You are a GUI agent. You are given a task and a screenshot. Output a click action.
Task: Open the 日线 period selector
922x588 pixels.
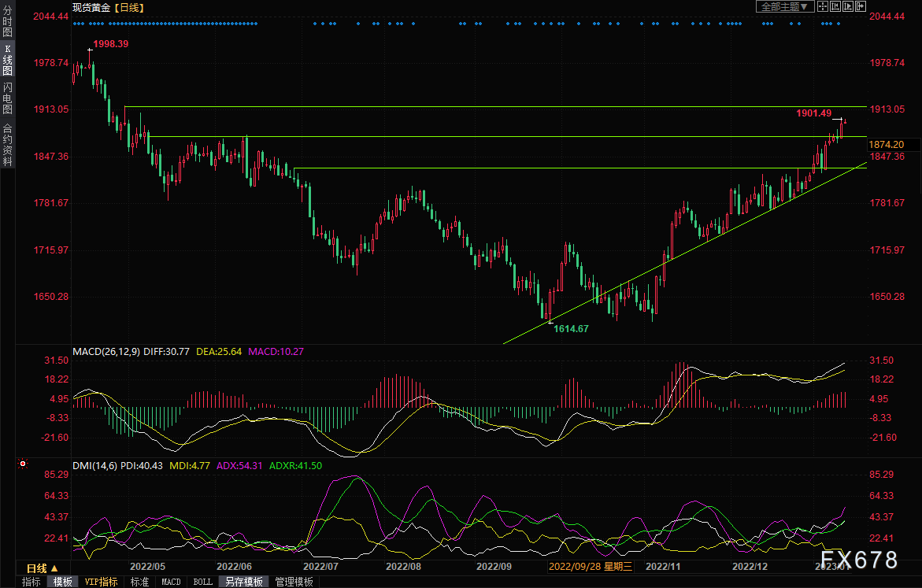[x=43, y=568]
